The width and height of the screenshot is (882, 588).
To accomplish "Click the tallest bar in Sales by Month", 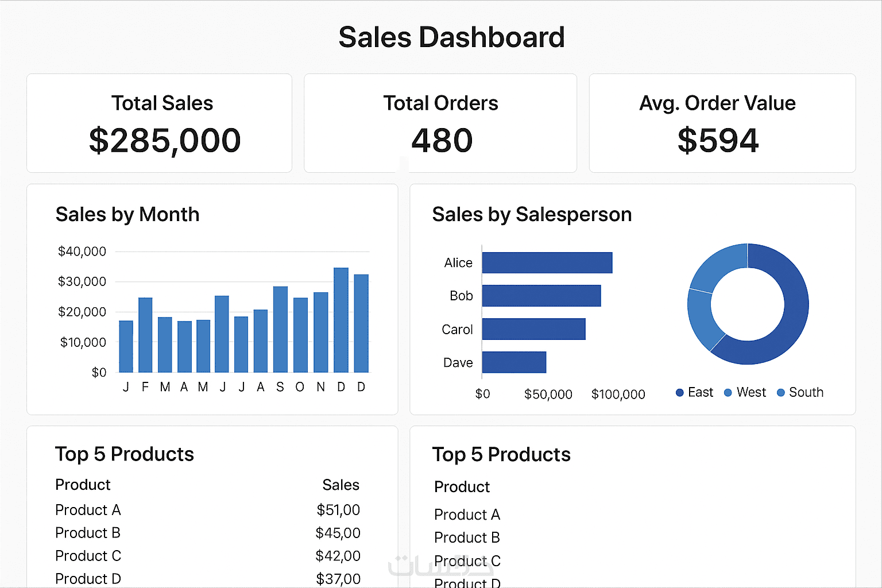I will tap(341, 320).
